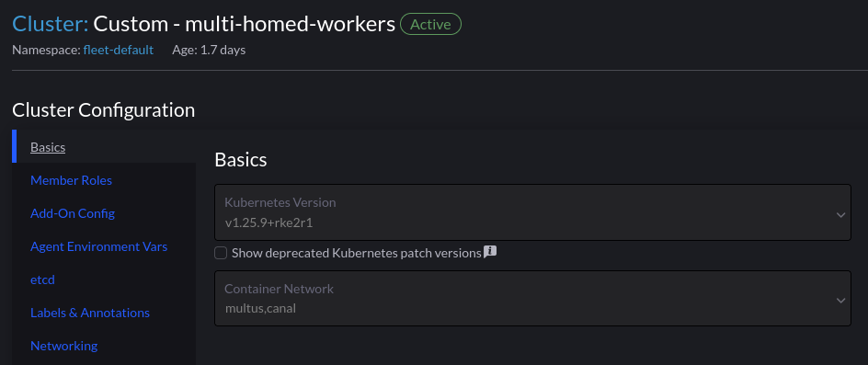Switch to the Networking tab
Screen dimensions: 868x365
point(63,346)
